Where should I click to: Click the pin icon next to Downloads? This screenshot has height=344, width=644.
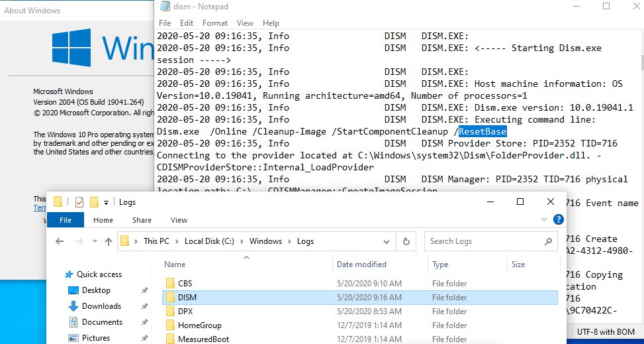(144, 307)
